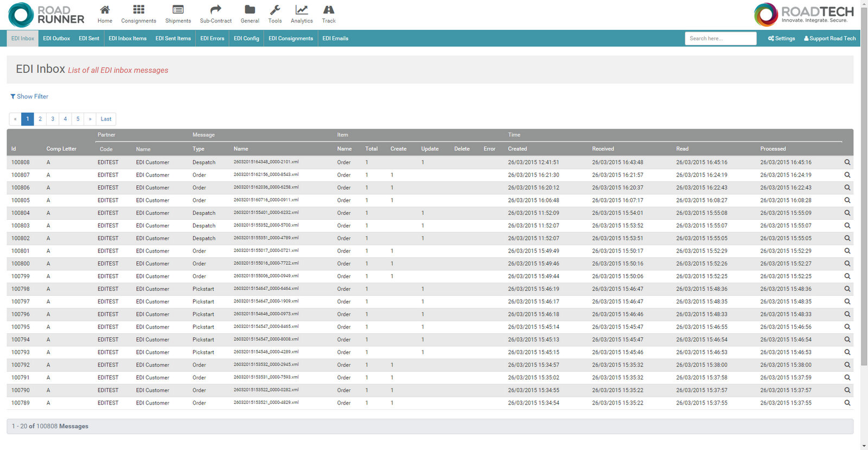The width and height of the screenshot is (868, 450).
Task: View details of message 100806 magnifier
Action: pyautogui.click(x=847, y=187)
